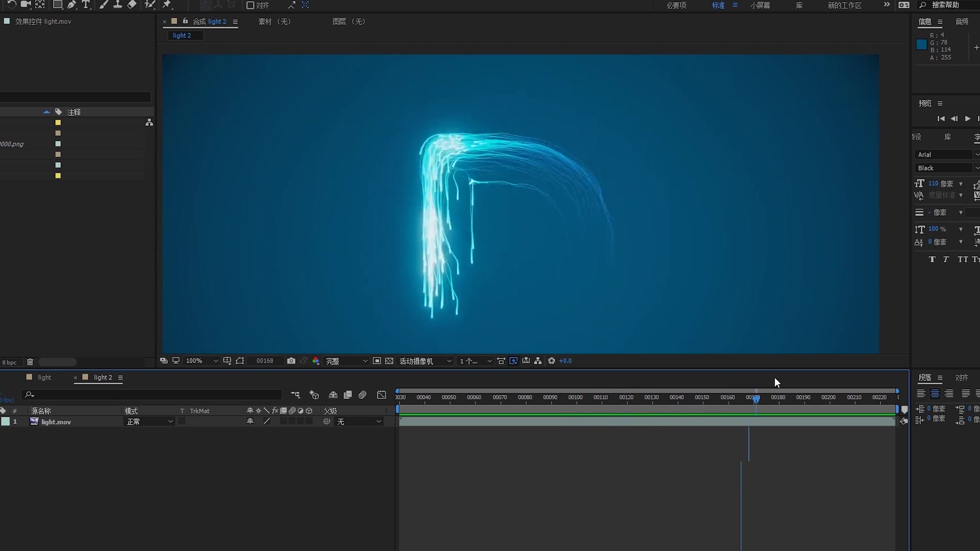Click the motion blur enable icon in timeline
Screen dimensions: 980x551
click(362, 395)
